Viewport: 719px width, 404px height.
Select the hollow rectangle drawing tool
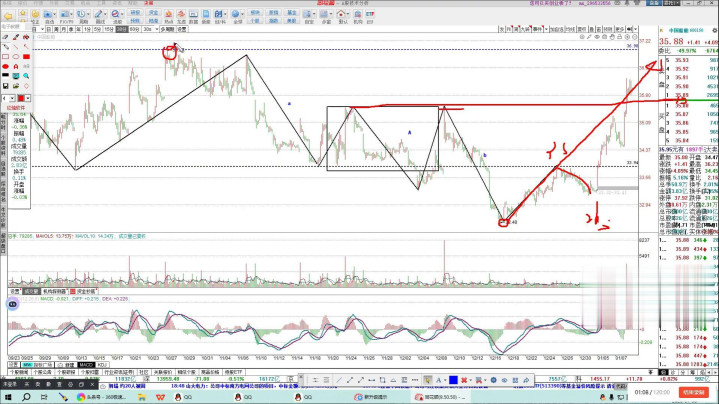(x=5, y=56)
